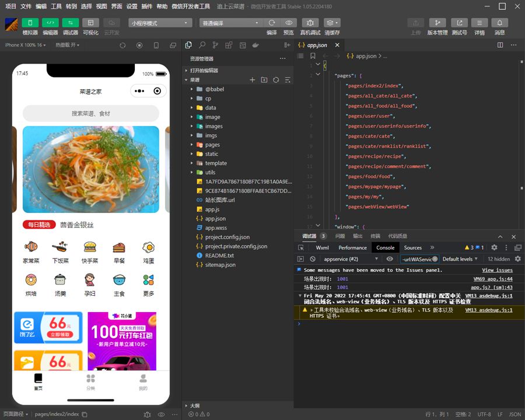Clear the console with the block icon
525x420 pixels.
pos(313,259)
